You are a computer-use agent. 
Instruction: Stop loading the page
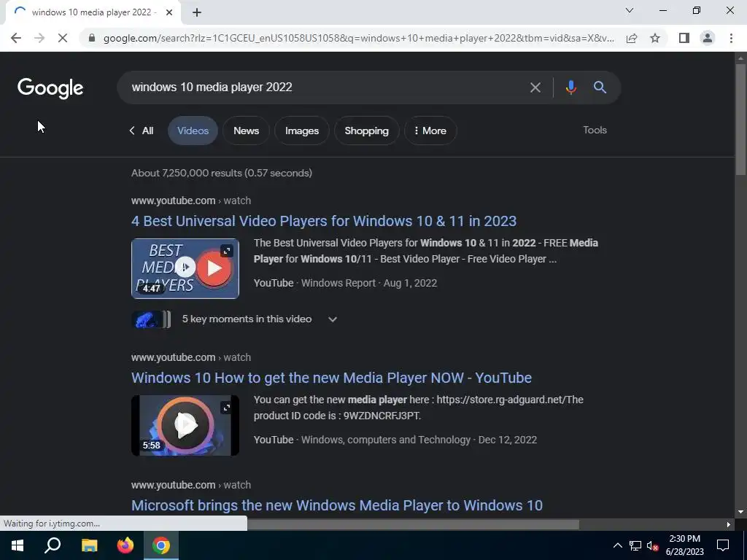tap(63, 38)
